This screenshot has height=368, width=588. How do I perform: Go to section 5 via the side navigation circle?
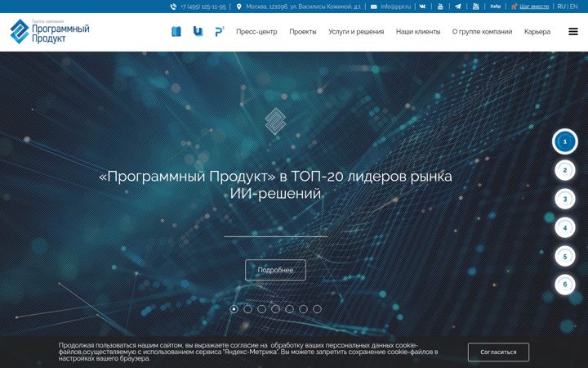pos(565,257)
